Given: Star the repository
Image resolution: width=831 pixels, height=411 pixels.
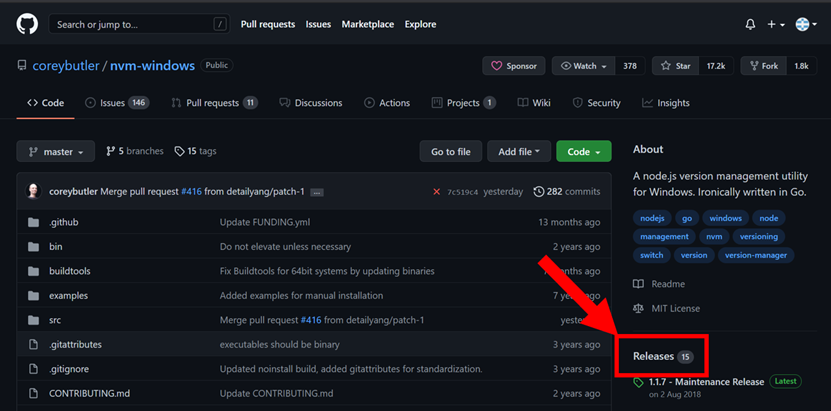Looking at the screenshot, I should click(676, 66).
